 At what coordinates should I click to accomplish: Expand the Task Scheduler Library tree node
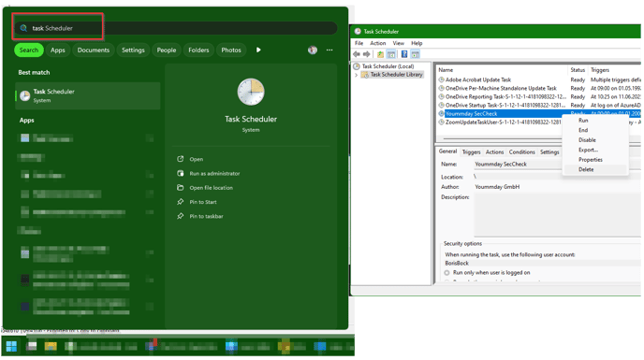(356, 75)
